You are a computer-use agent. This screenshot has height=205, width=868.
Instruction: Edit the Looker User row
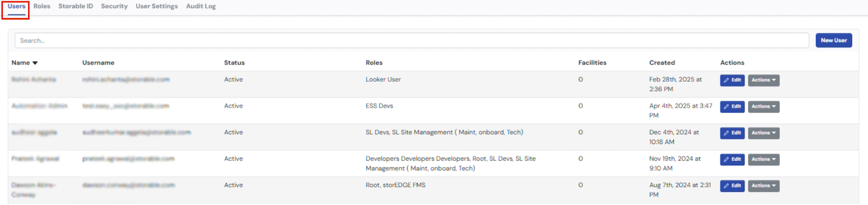tap(732, 80)
